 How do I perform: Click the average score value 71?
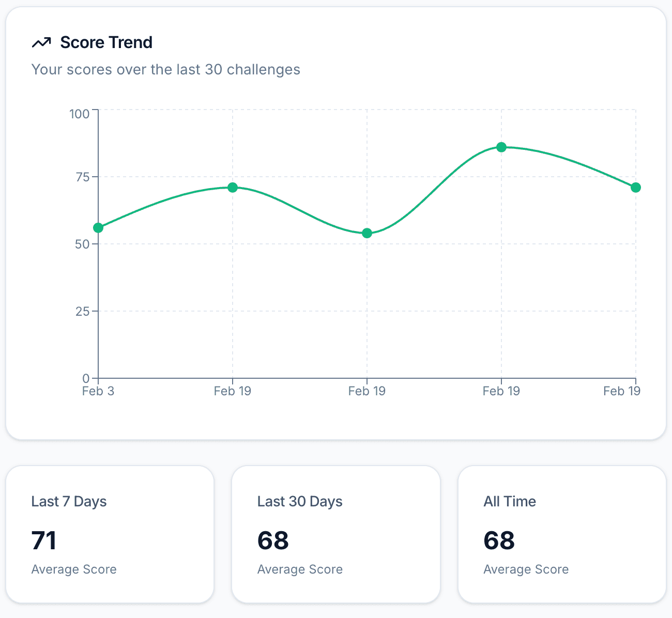[44, 540]
